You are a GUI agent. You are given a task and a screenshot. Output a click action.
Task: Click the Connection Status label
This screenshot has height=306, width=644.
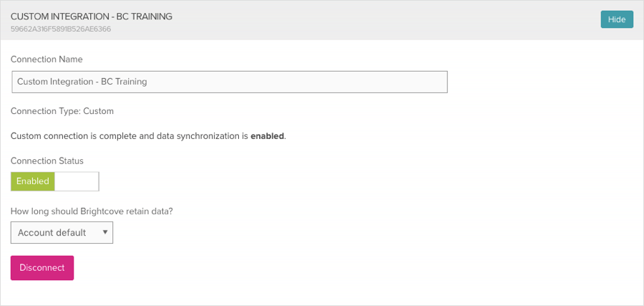(x=47, y=161)
